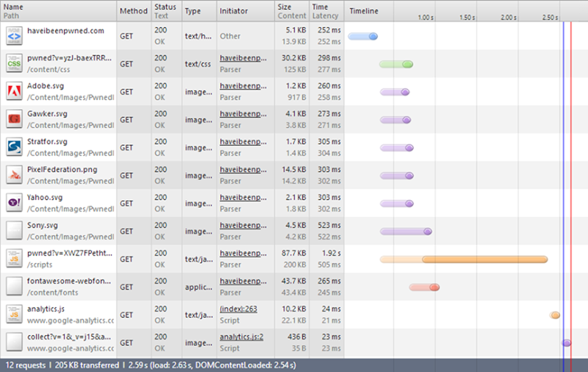Sort by the Method column header

pyautogui.click(x=134, y=11)
